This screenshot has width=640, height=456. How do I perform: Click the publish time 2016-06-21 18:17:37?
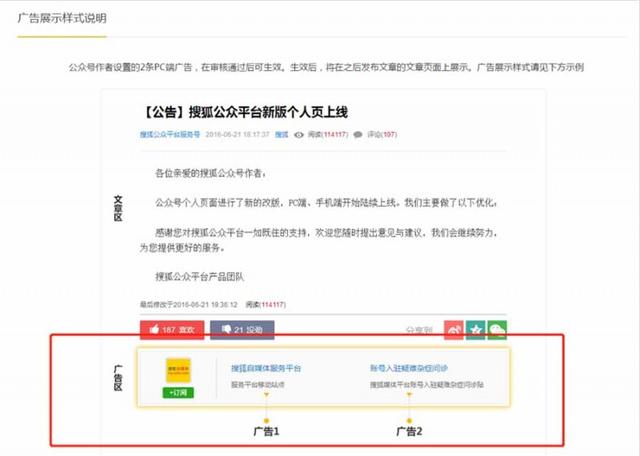click(x=237, y=135)
